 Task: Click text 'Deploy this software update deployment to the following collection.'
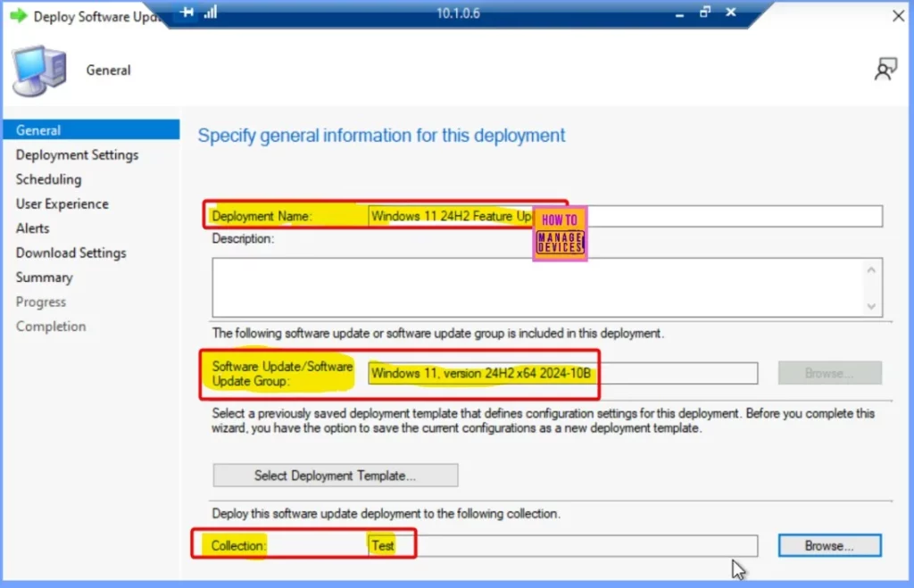point(386,513)
